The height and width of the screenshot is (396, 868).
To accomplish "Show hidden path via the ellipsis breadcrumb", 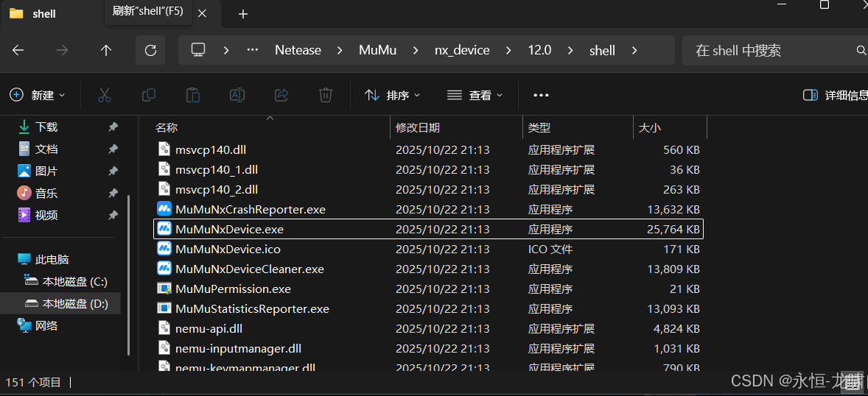I will (x=253, y=50).
